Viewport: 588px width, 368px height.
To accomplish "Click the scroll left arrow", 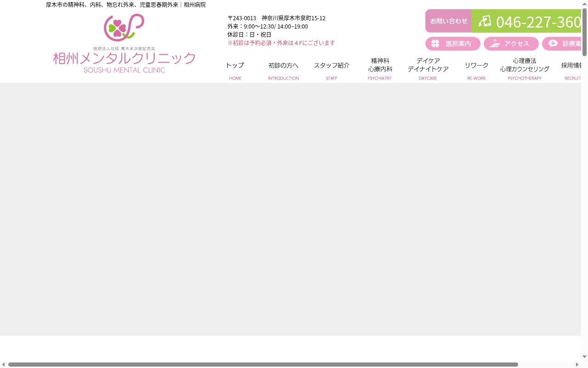I will coord(4,364).
